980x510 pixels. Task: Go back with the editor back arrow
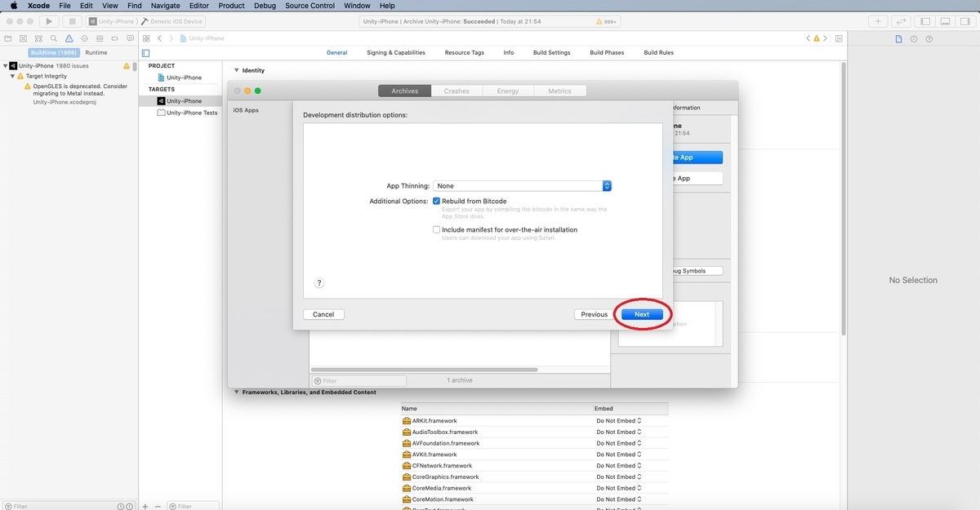[160, 38]
